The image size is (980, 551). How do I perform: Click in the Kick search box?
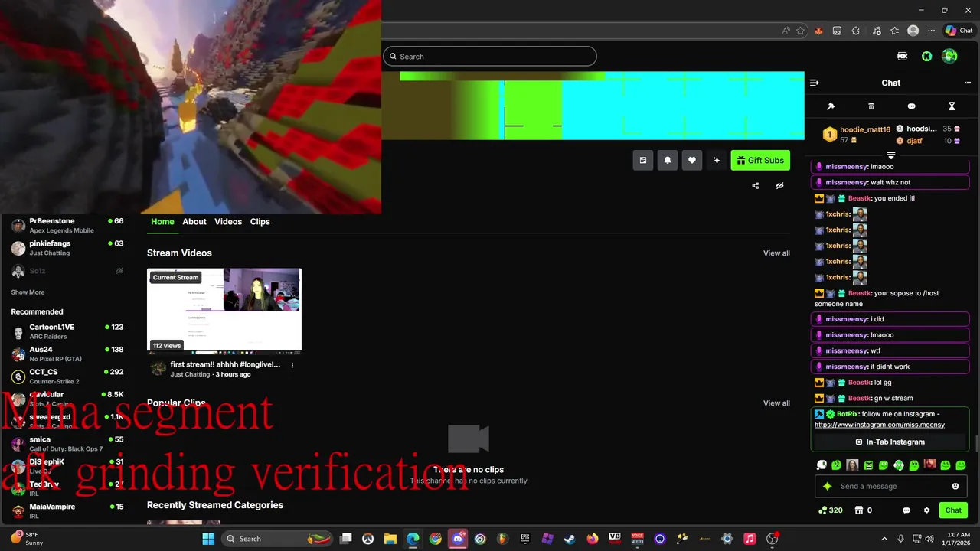click(489, 56)
